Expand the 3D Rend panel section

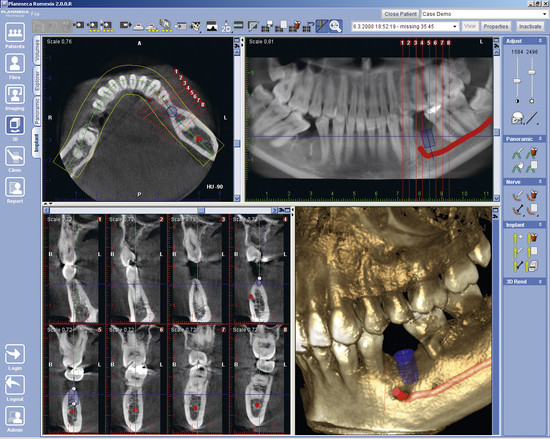click(x=524, y=282)
